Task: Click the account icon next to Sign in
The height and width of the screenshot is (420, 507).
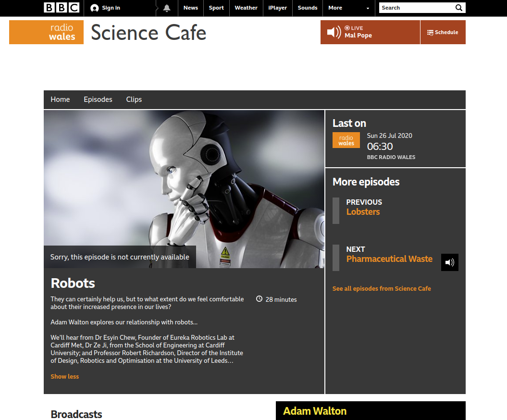Action: [94, 8]
